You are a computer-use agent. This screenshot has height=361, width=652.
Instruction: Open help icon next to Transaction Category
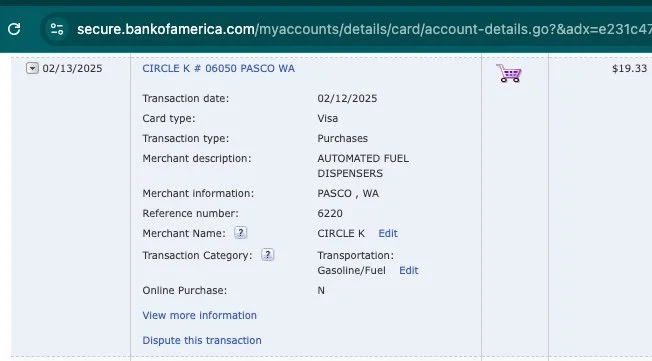click(267, 255)
